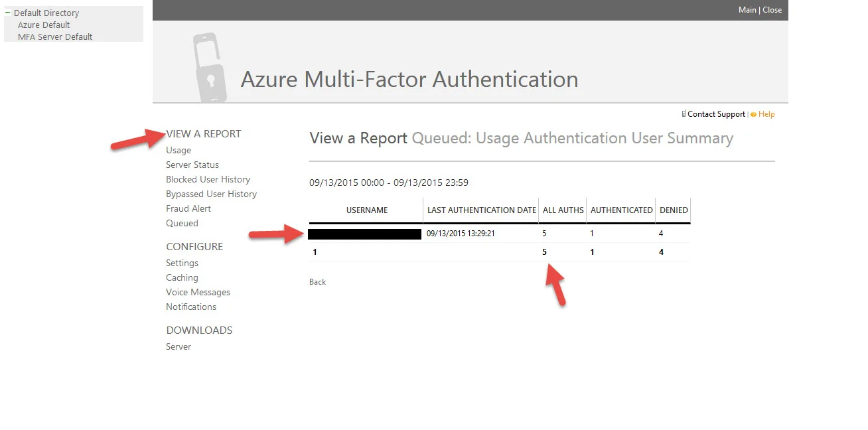
Task: Sort by AUTHENTICATED column header
Action: [x=622, y=210]
